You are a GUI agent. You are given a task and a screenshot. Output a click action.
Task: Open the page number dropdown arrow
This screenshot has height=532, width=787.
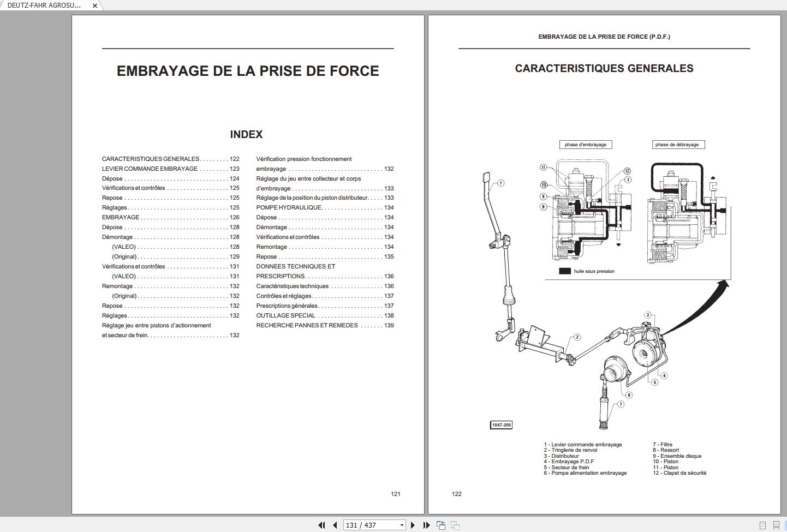click(402, 525)
